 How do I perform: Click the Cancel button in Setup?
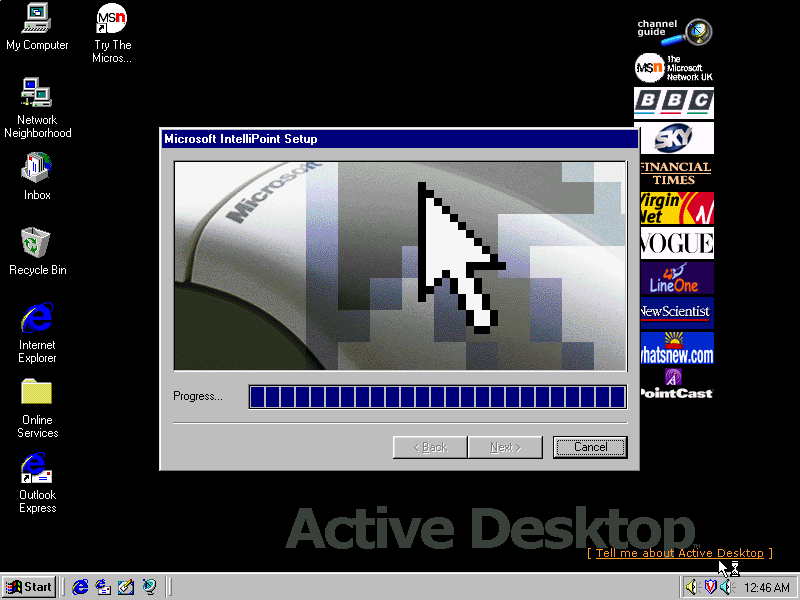[x=590, y=447]
